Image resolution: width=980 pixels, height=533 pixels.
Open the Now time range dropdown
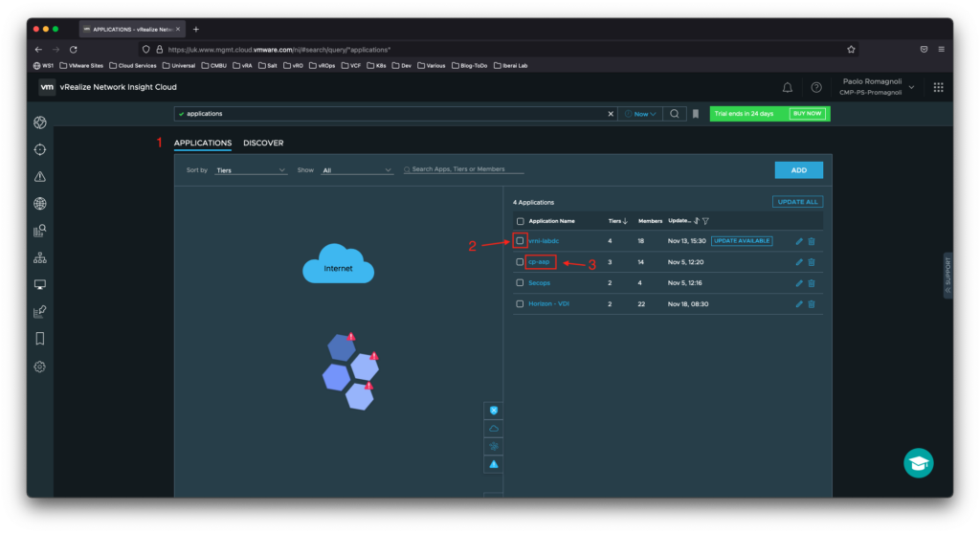(x=640, y=114)
